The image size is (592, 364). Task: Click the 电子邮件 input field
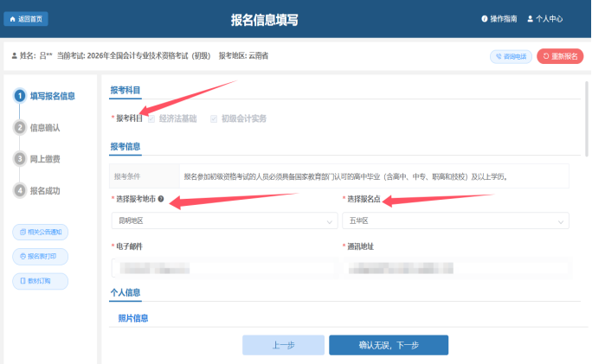coord(223,268)
